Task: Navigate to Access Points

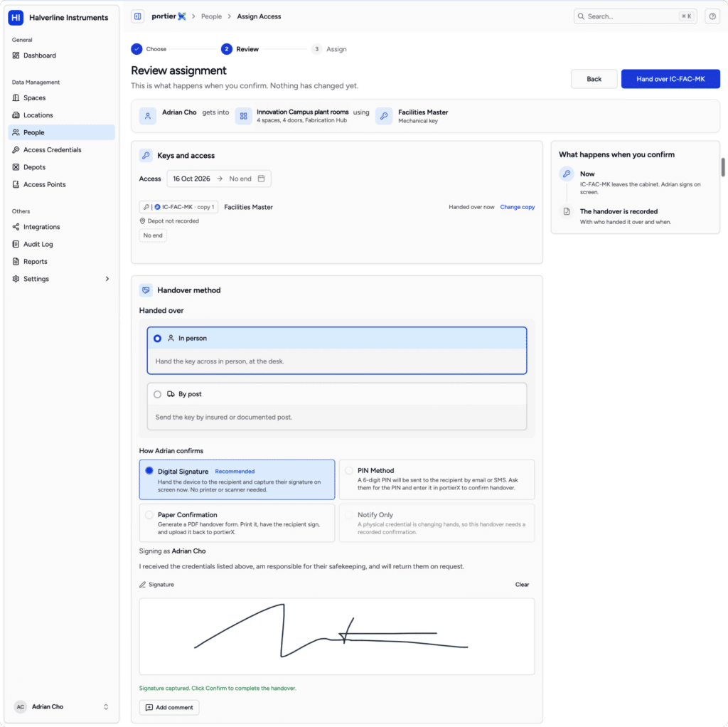Action: point(61,184)
